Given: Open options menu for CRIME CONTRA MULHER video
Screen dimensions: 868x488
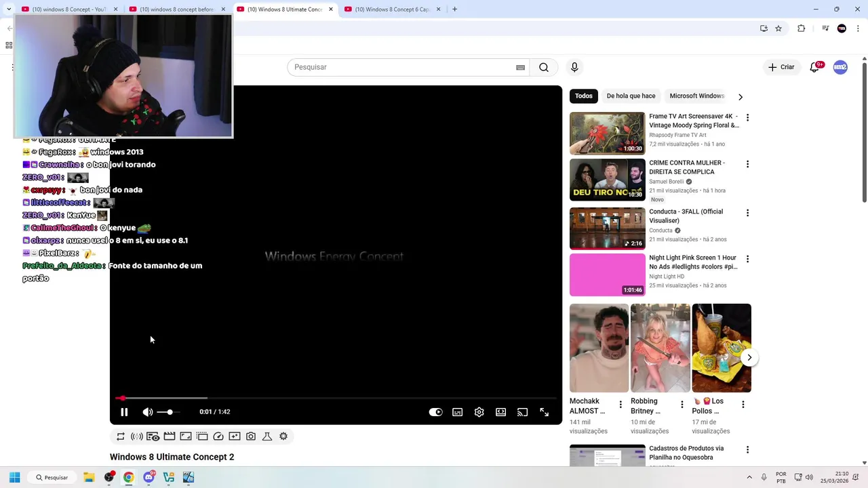Looking at the screenshot, I should (747, 164).
